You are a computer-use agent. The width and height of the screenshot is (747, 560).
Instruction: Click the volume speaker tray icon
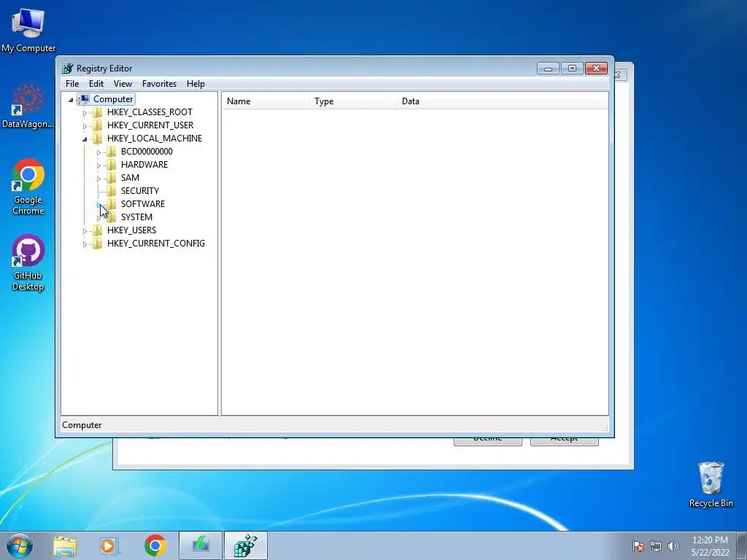click(673, 546)
